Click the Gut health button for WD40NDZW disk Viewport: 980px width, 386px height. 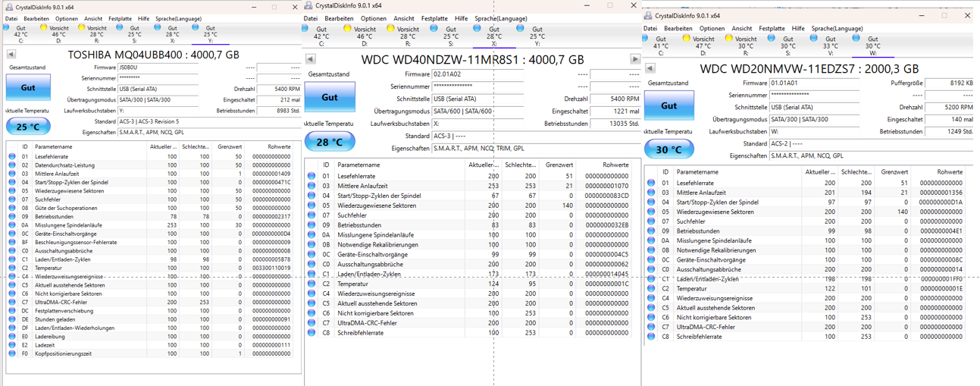point(330,97)
